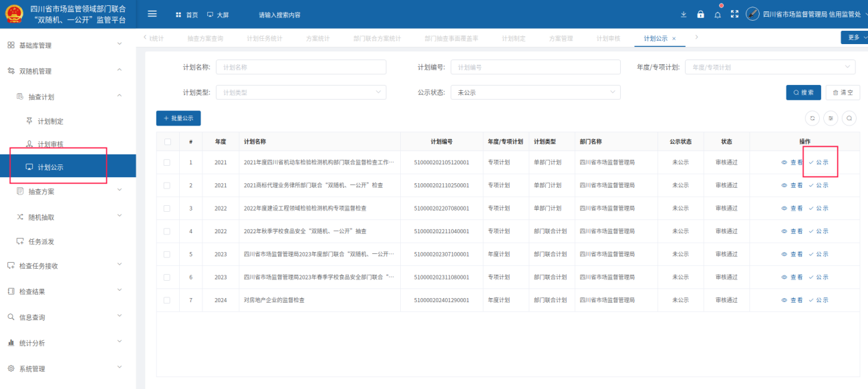The width and height of the screenshot is (868, 389).
Task: Click the blue 搜索 button
Action: pos(803,92)
